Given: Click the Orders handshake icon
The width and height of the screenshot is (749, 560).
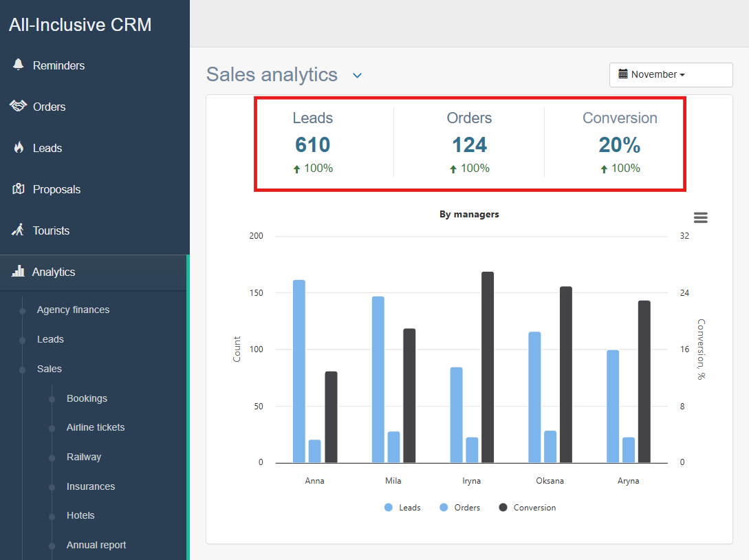Looking at the screenshot, I should click(x=18, y=106).
